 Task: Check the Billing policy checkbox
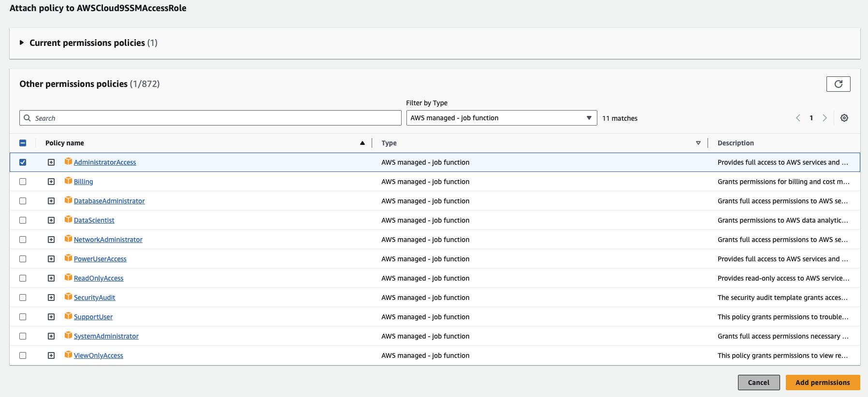point(23,182)
